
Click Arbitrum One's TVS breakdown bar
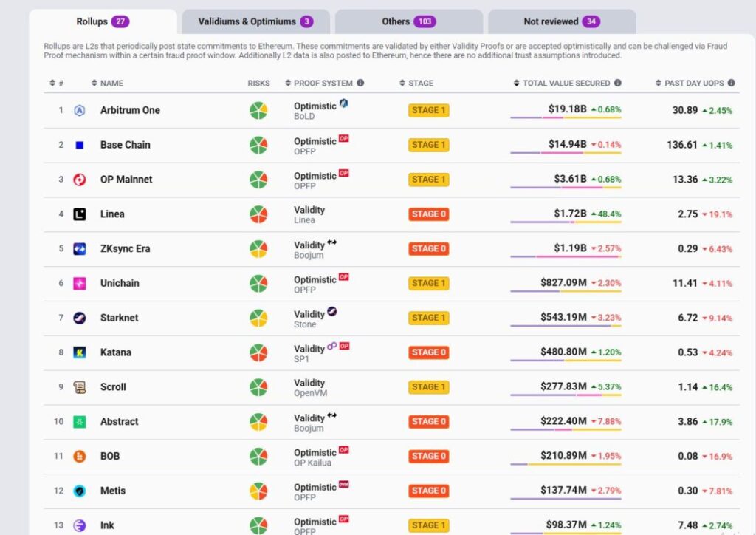(x=566, y=117)
